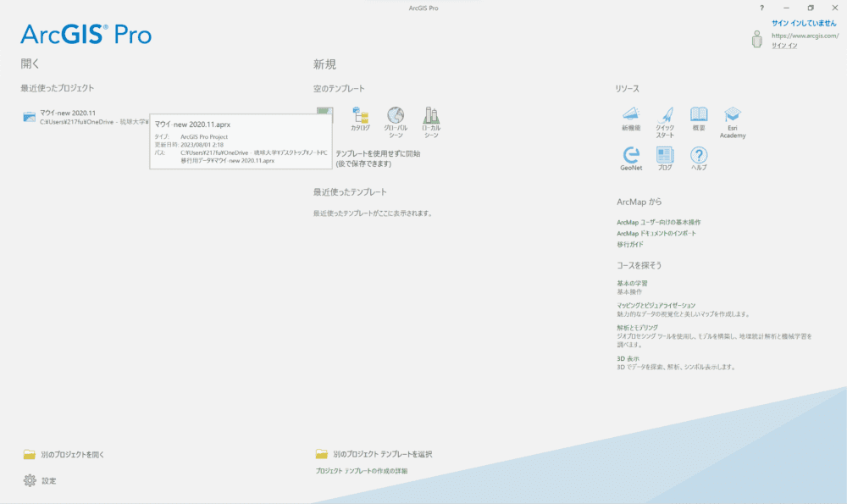The height and width of the screenshot is (504, 847).
Task: Open the ブログ resource
Action: (665, 158)
